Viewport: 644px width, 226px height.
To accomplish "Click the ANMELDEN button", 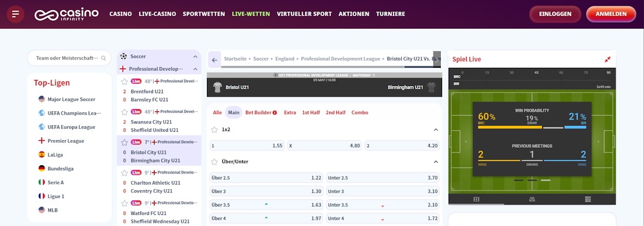I will pos(611,14).
